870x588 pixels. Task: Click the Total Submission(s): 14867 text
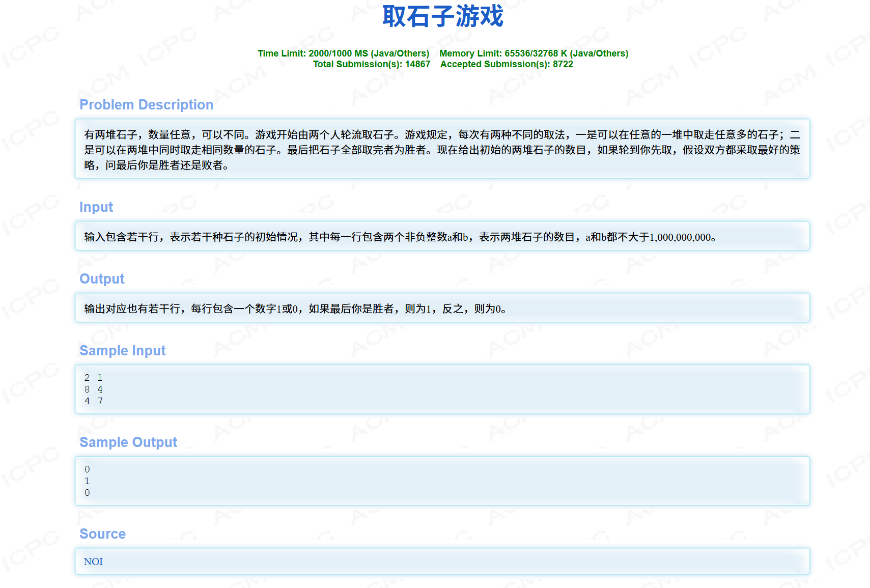point(372,64)
